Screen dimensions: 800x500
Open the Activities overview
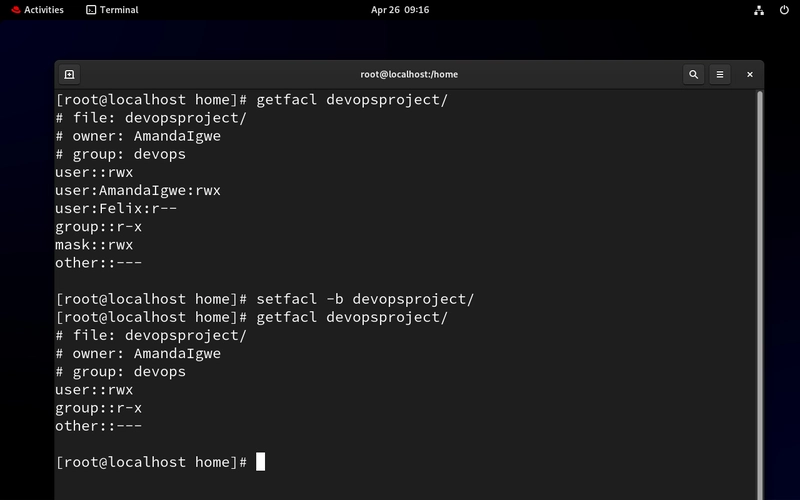pos(38,10)
